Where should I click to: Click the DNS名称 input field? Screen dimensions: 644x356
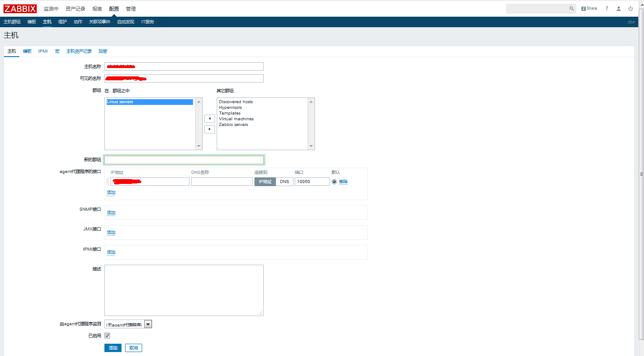tap(222, 181)
